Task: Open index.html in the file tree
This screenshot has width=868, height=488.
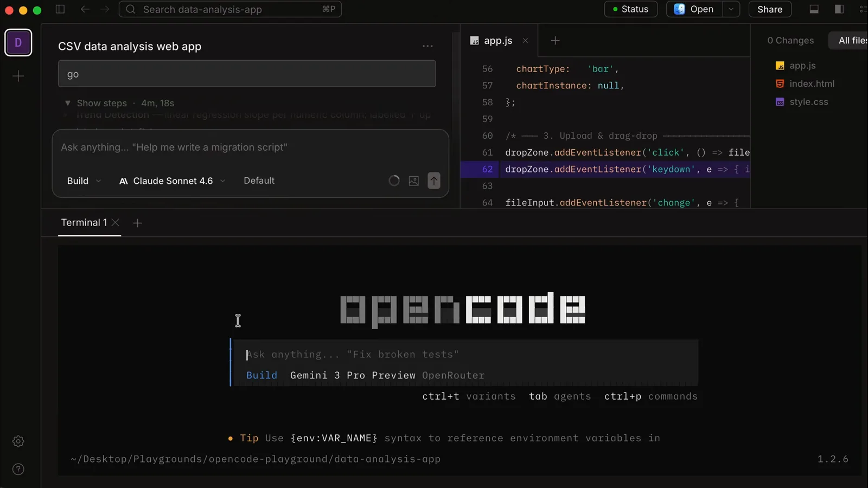Action: pos(812,84)
